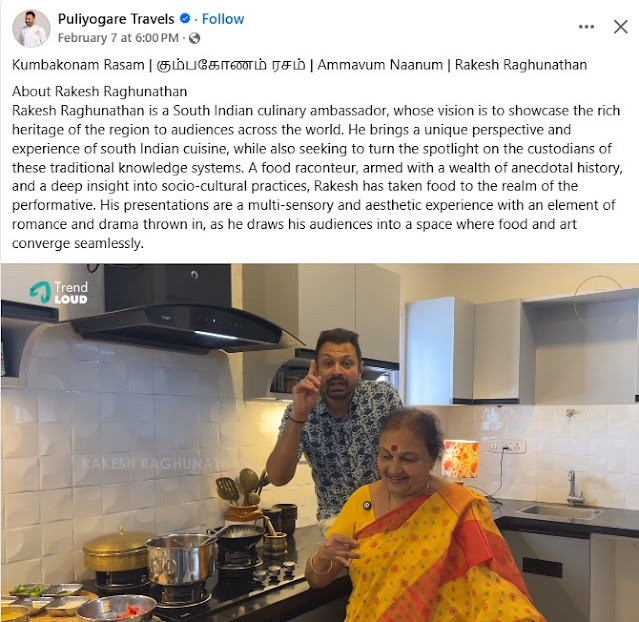
Task: Click the February 7 at 6:00 PM timestamp
Action: tap(118, 38)
